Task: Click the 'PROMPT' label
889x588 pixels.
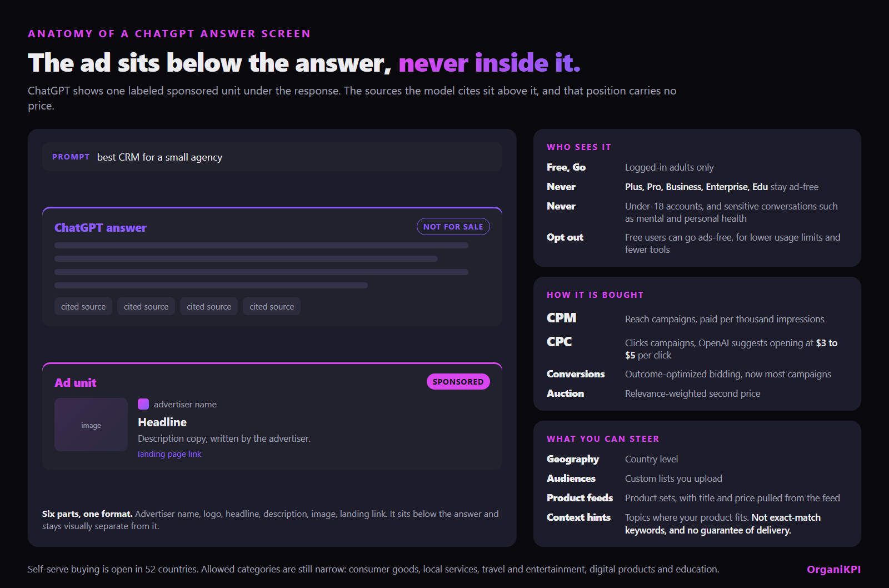Action: [x=71, y=157]
